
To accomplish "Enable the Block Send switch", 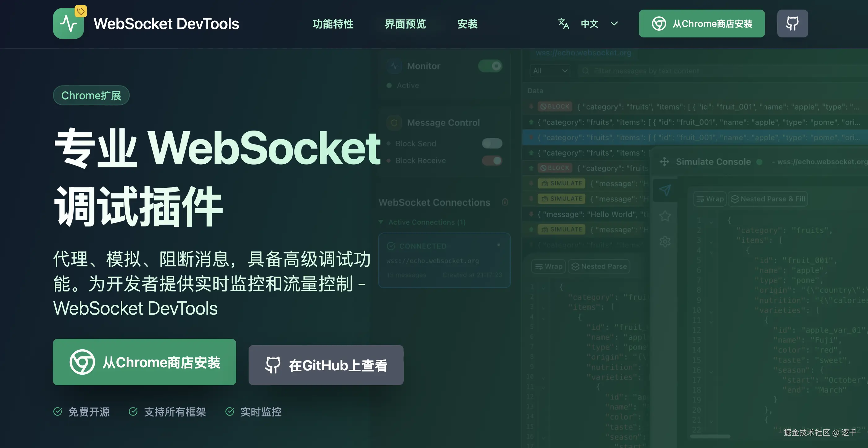I will tap(492, 144).
